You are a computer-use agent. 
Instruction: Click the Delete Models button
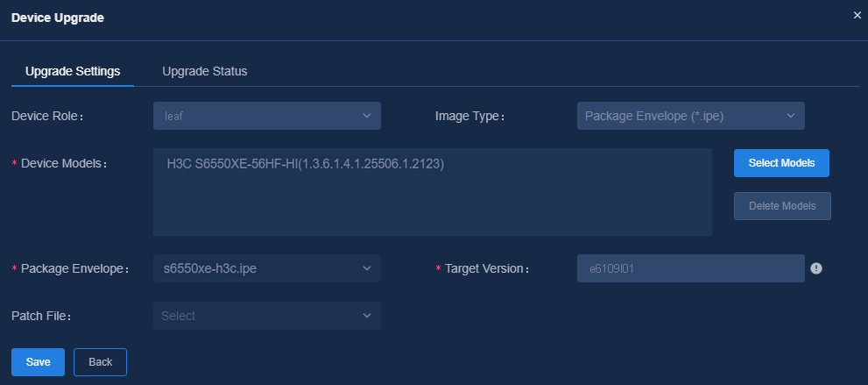tap(782, 206)
